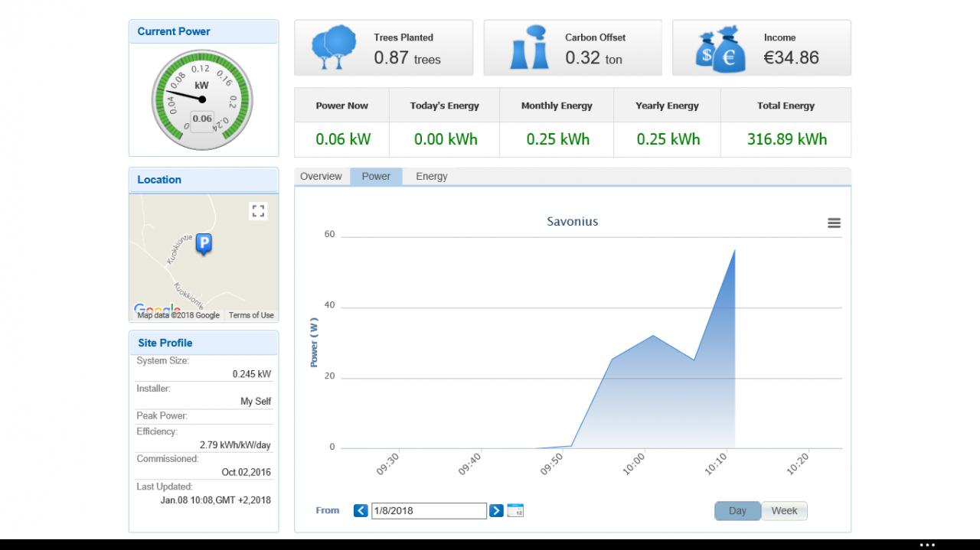This screenshot has height=550, width=980.
Task: Click the gauge digital readout 0.06
Action: click(x=202, y=119)
